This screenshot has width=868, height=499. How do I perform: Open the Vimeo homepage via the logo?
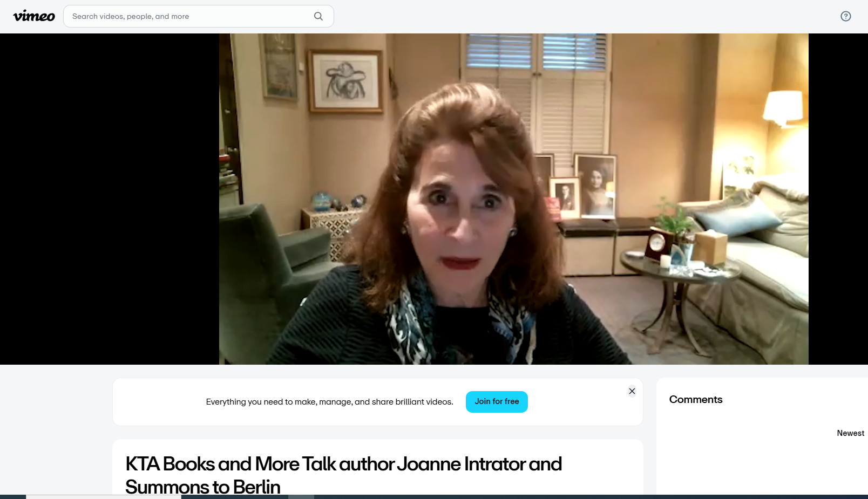point(33,16)
